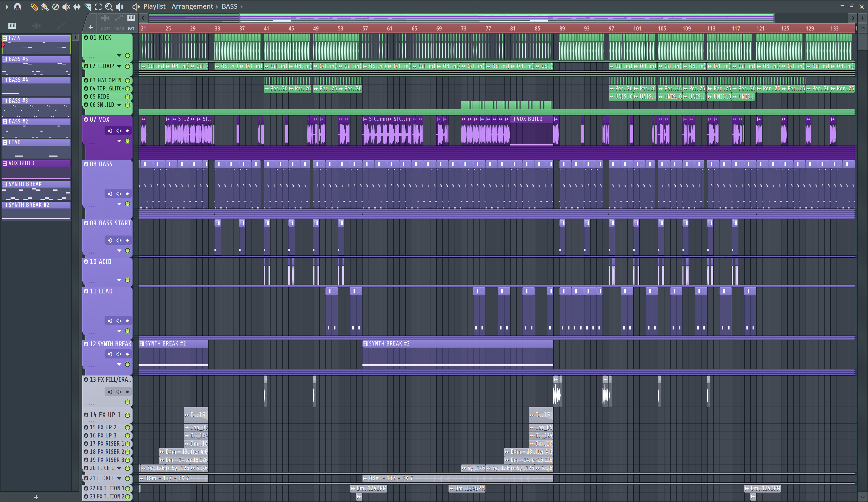Mute the 10 ACID track
The width and height of the screenshot is (868, 502).
click(127, 280)
